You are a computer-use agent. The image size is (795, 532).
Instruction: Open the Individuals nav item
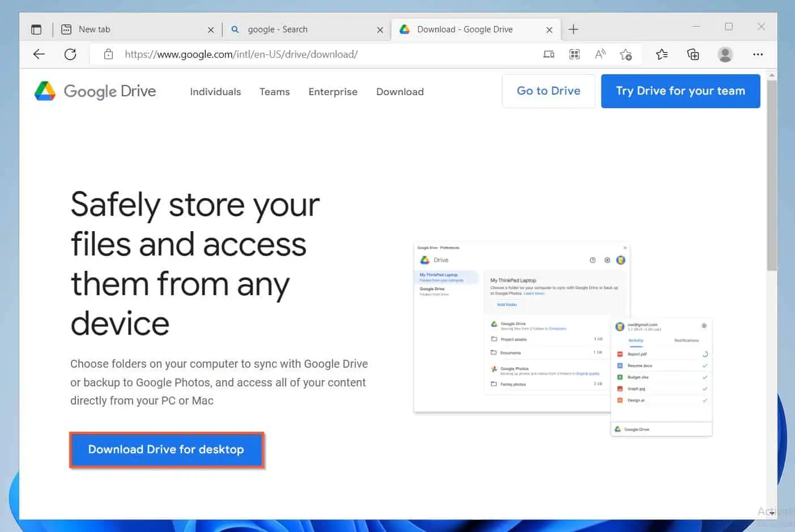tap(215, 92)
